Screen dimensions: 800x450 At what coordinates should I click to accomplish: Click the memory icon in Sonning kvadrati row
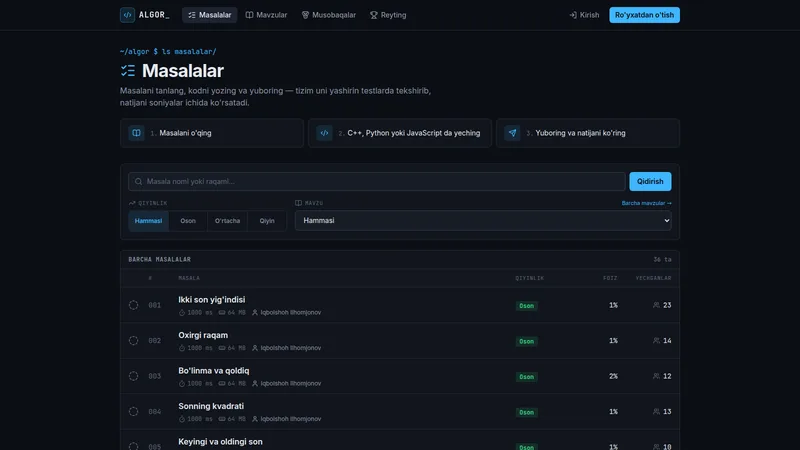point(222,419)
